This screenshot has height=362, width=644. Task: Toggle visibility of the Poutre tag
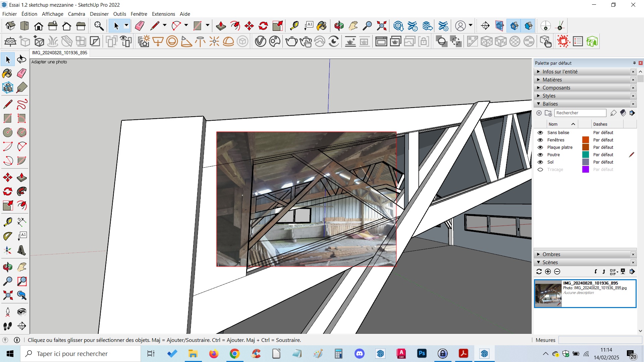click(540, 155)
